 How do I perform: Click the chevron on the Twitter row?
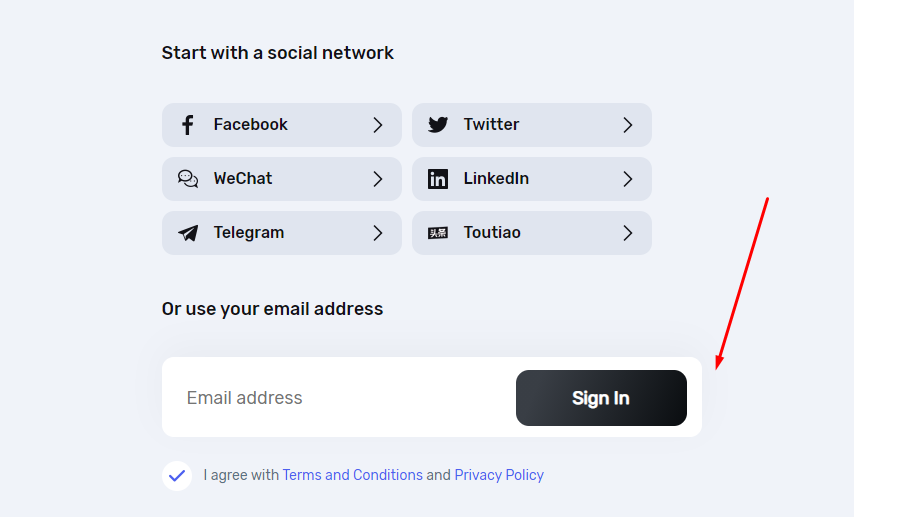[628, 125]
